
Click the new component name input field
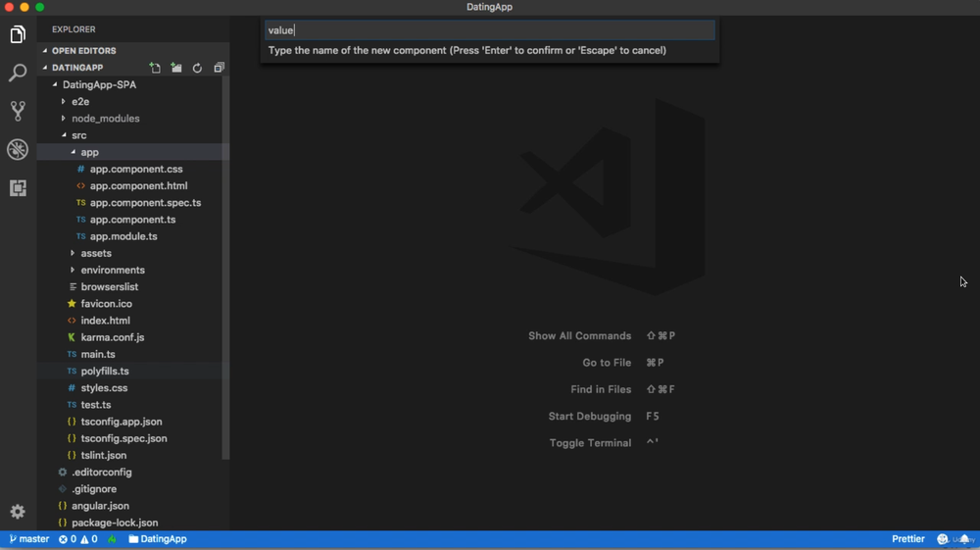coord(490,30)
